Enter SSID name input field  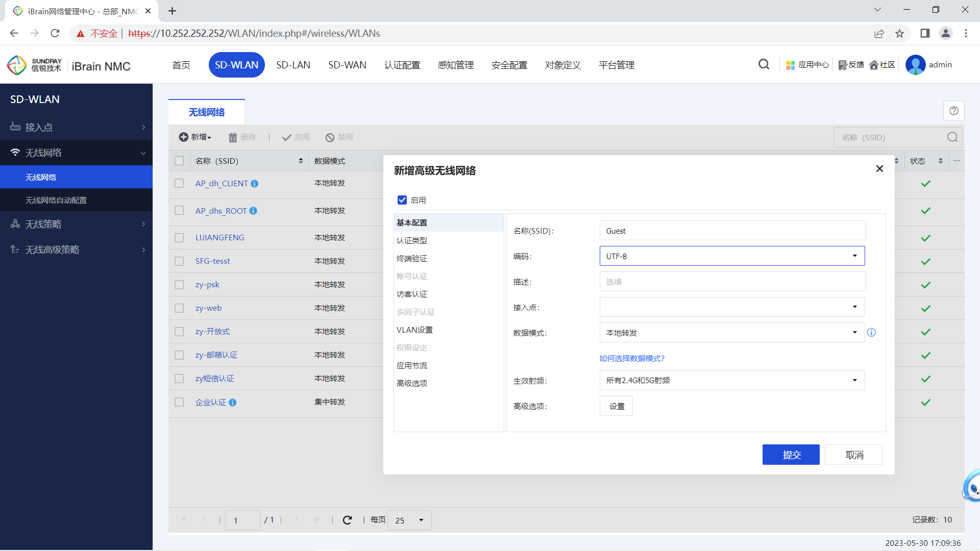click(x=731, y=231)
